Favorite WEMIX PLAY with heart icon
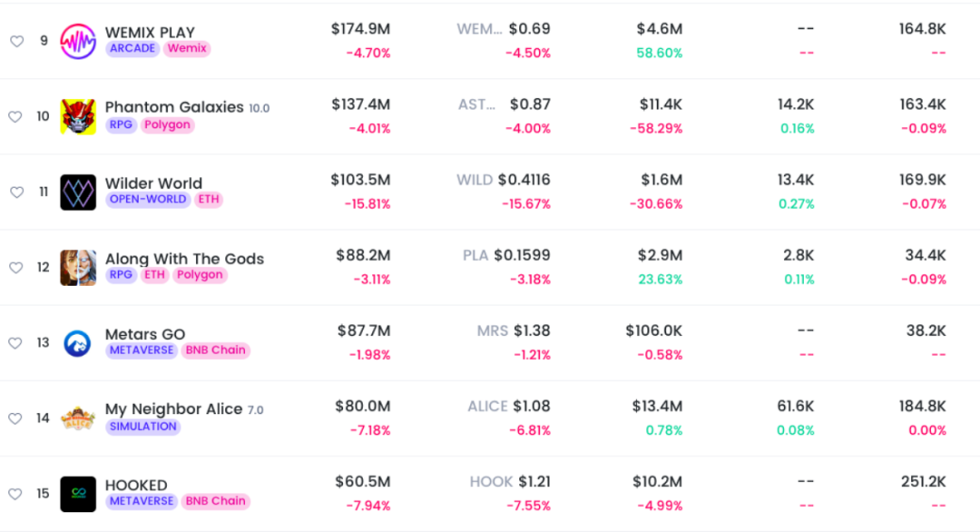The width and height of the screenshot is (980, 532). (15, 41)
